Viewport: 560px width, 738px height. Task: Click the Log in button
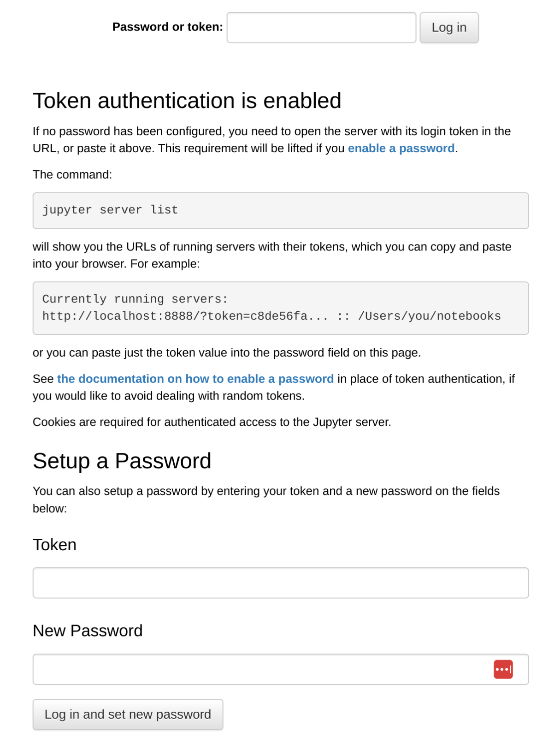[x=449, y=28]
